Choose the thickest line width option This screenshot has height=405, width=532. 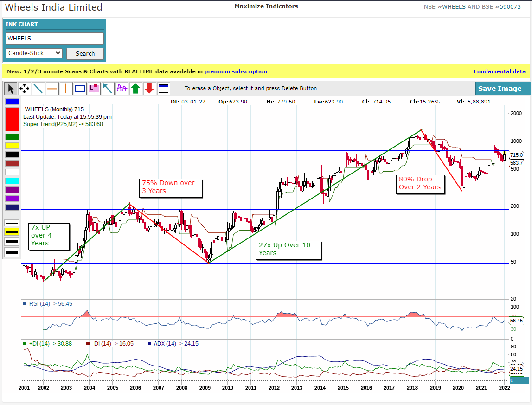[12, 252]
